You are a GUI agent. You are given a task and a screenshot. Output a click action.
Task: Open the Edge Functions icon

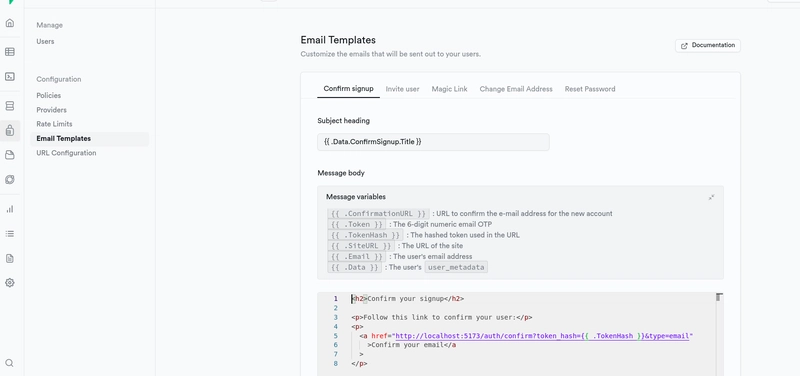coord(10,180)
